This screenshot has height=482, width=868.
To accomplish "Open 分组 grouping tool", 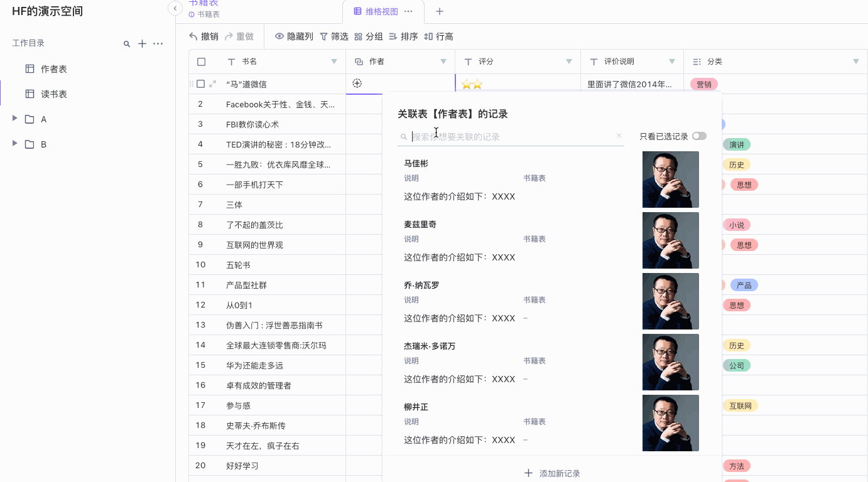I will [369, 36].
